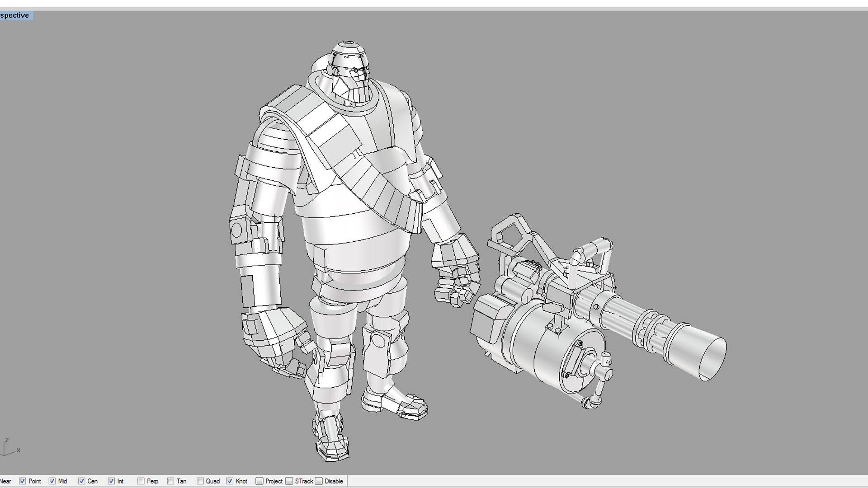Uncheck the Int object snap

point(111,481)
